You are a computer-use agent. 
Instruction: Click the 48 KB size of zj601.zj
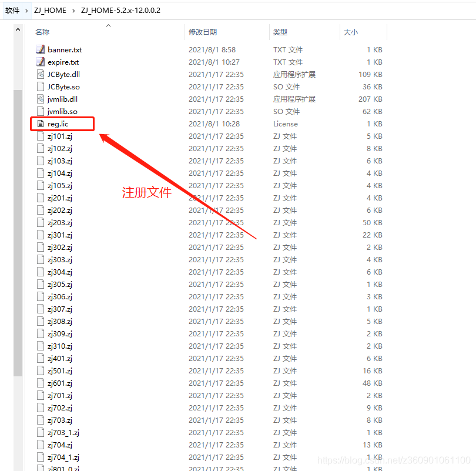pos(372,383)
